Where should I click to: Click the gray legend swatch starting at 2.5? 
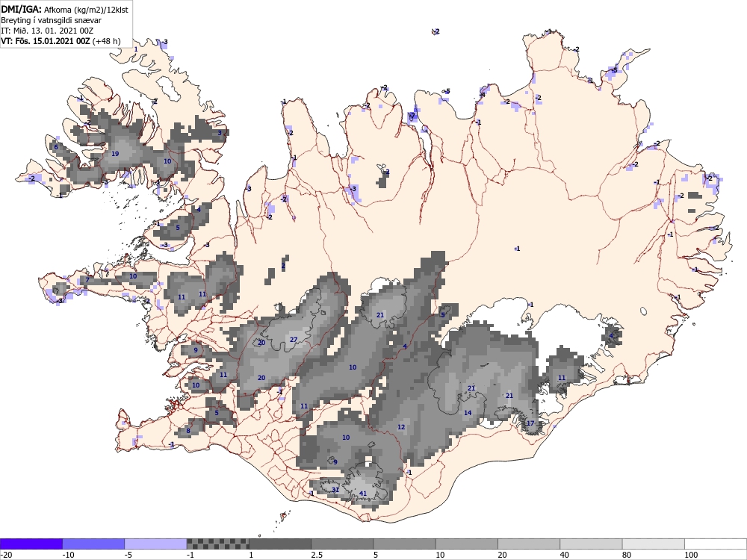(342, 544)
